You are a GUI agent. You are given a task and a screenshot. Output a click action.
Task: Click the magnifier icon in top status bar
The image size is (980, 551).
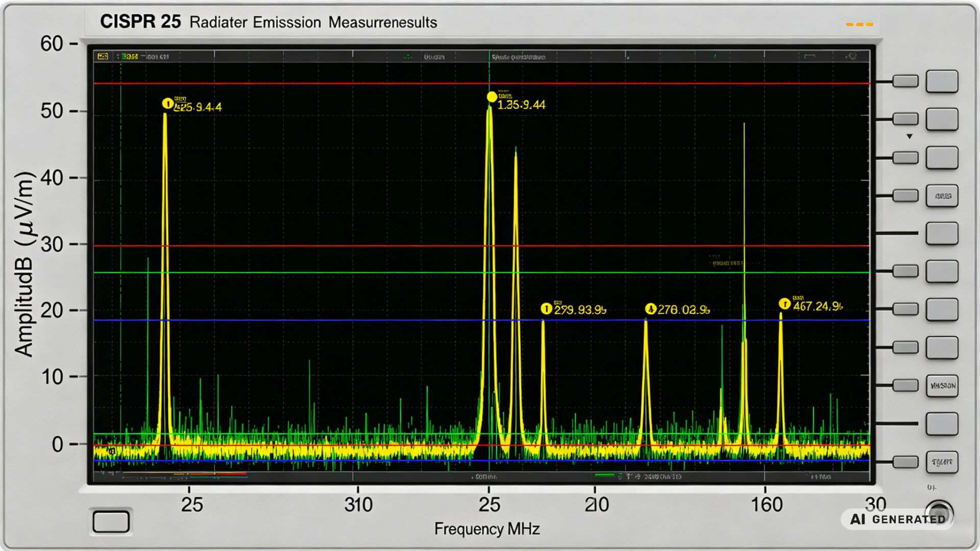(851, 56)
